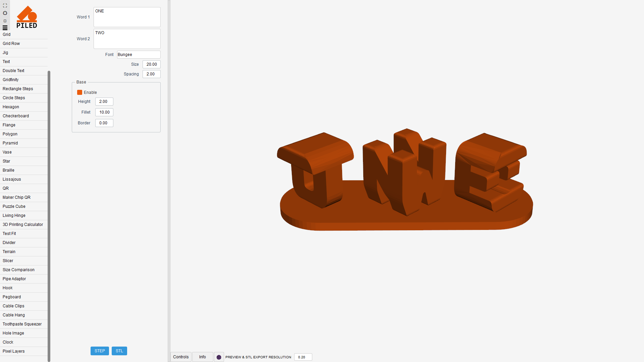The image size is (644, 362).
Task: Click the small square icon above hamburger
Action: [5, 21]
